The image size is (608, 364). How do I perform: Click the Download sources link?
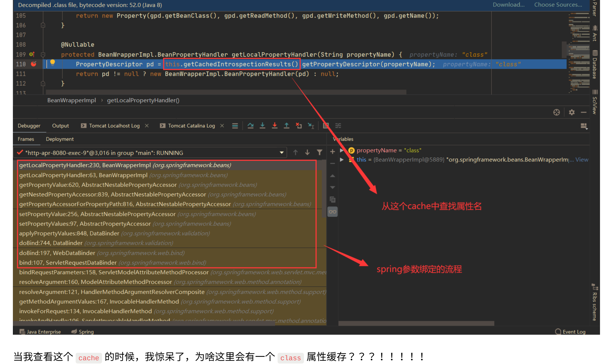508,5
